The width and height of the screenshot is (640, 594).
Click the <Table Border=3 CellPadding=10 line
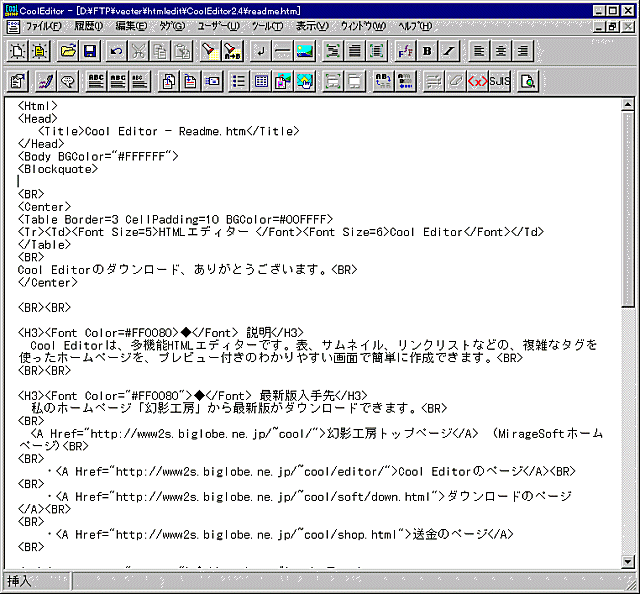click(x=176, y=220)
